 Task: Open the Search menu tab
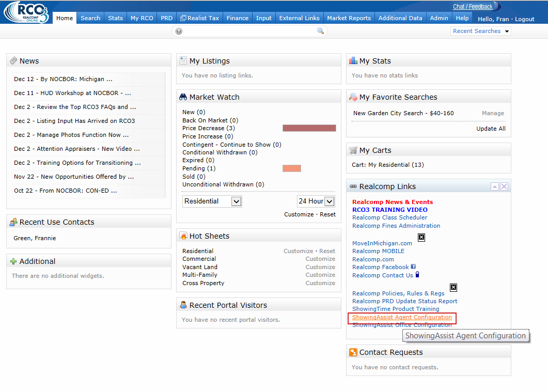(90, 18)
